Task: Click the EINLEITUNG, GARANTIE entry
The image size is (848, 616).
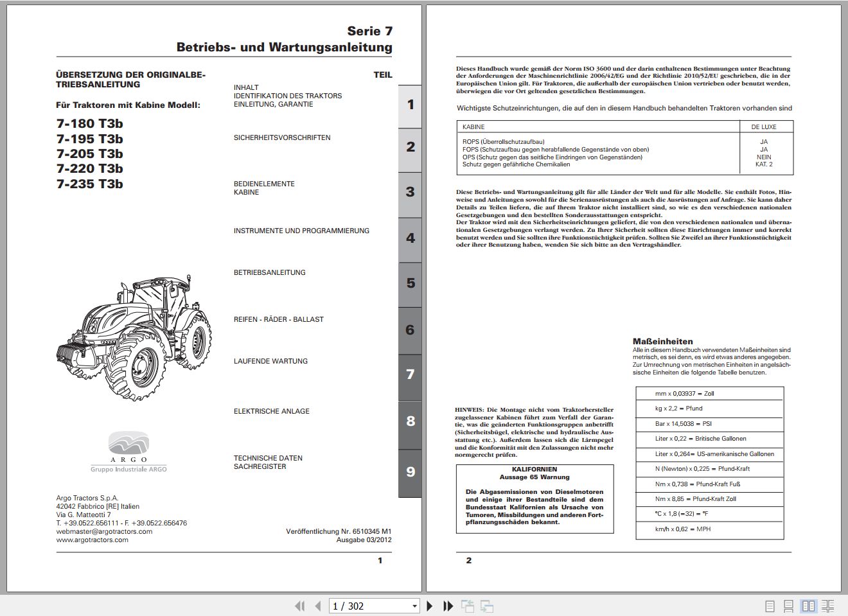Action: point(273,104)
